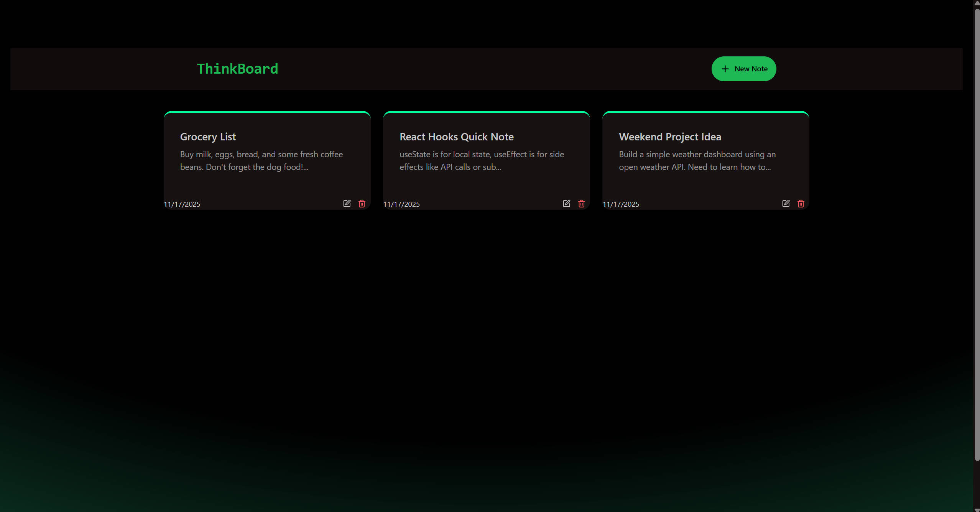Viewport: 980px width, 512px height.
Task: Click the Grocery List date 11/17/2025
Action: tap(182, 204)
